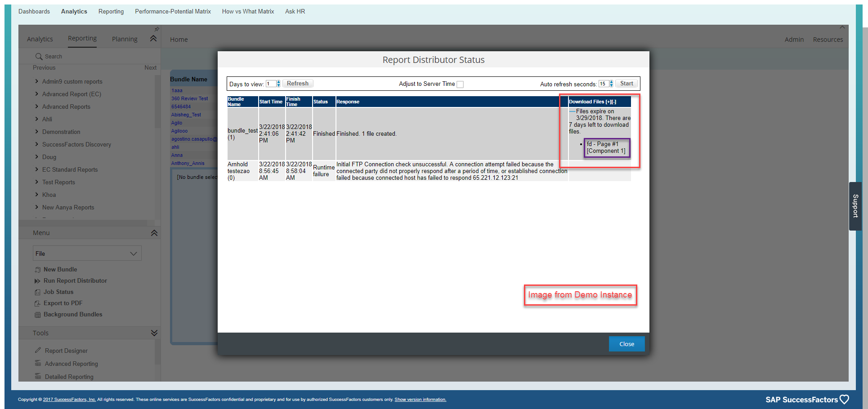Image resolution: width=868 pixels, height=409 pixels.
Task: Close the Report Distributor Status dialog
Action: coord(626,344)
